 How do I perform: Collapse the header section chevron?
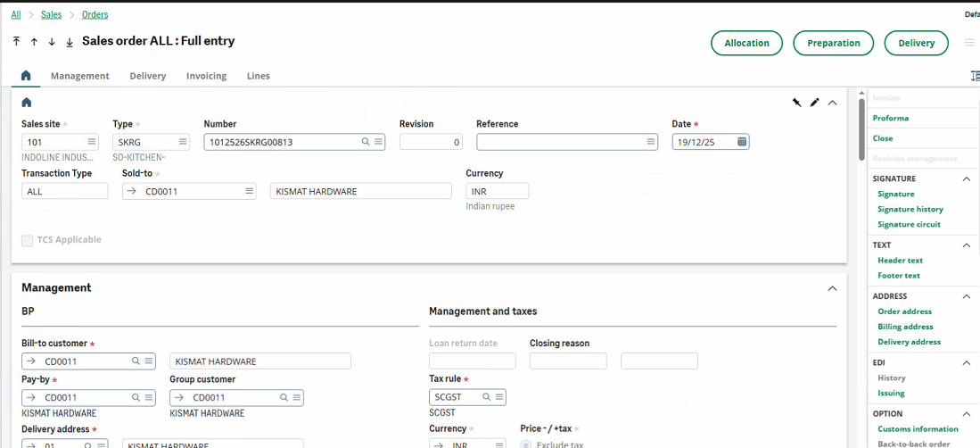tap(833, 103)
